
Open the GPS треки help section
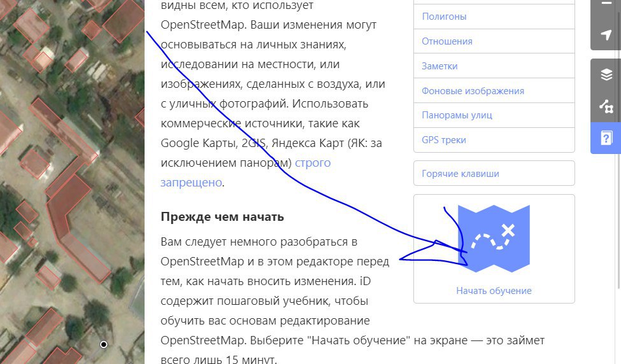[494, 140]
